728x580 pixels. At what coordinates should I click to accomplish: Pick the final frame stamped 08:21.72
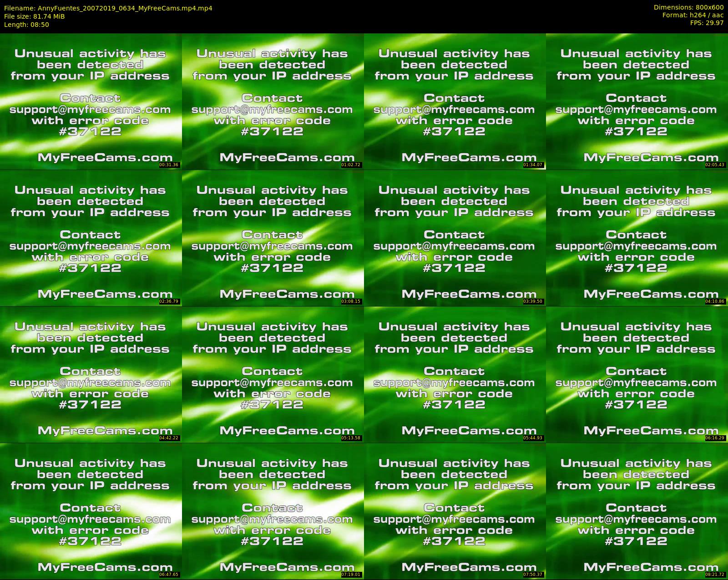pyautogui.click(x=637, y=511)
